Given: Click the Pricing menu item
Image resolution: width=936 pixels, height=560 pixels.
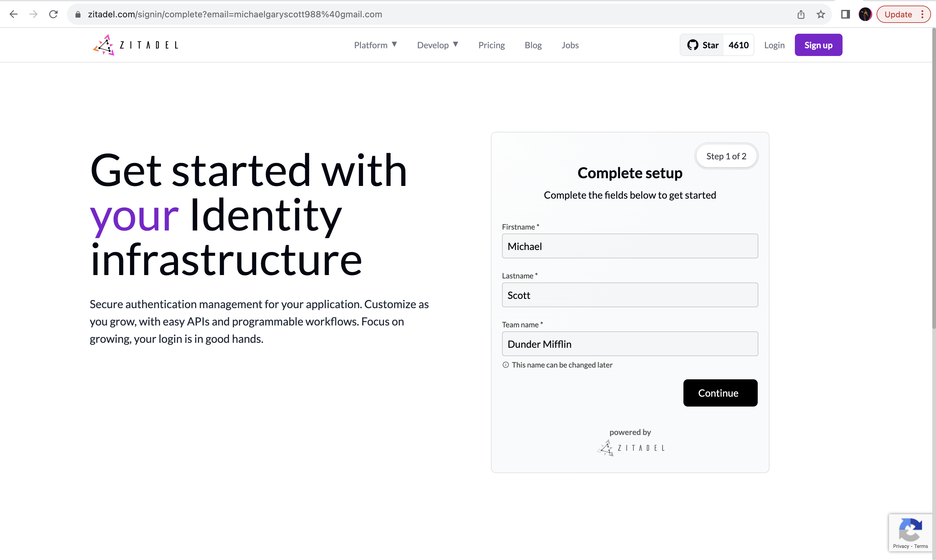Looking at the screenshot, I should click(491, 45).
